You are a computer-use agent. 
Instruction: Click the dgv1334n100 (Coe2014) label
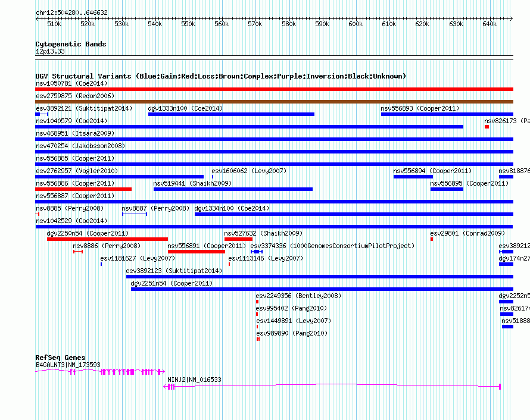(x=232, y=208)
